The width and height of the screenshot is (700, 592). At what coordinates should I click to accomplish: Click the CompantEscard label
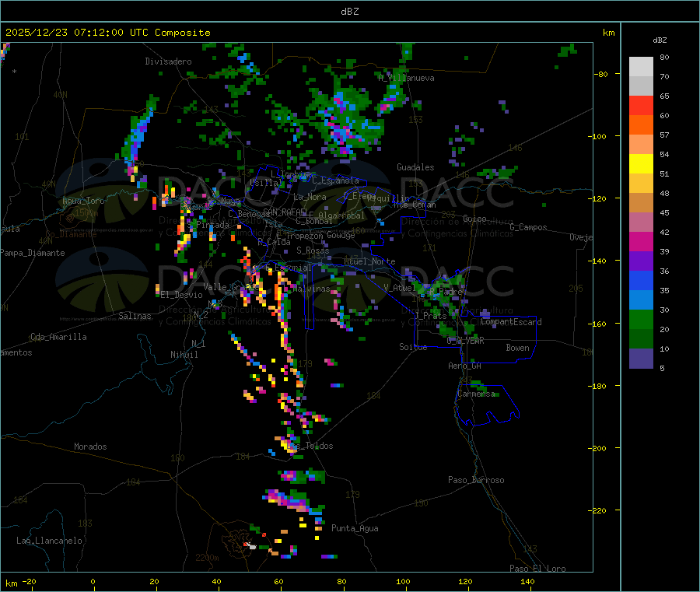(511, 322)
